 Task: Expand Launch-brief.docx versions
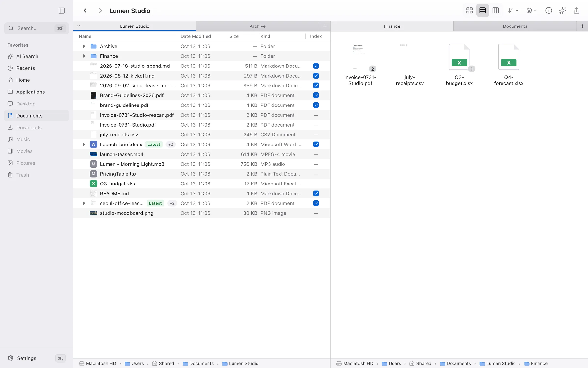[84, 145]
